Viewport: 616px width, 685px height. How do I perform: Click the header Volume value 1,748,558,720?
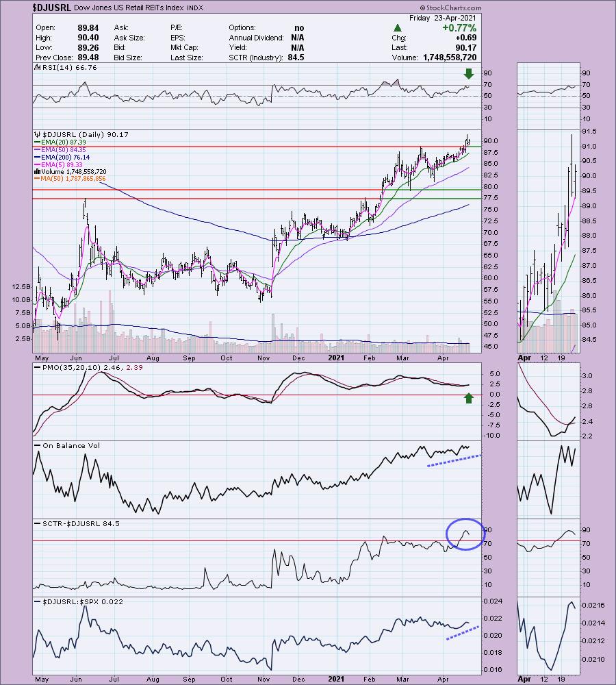point(450,58)
